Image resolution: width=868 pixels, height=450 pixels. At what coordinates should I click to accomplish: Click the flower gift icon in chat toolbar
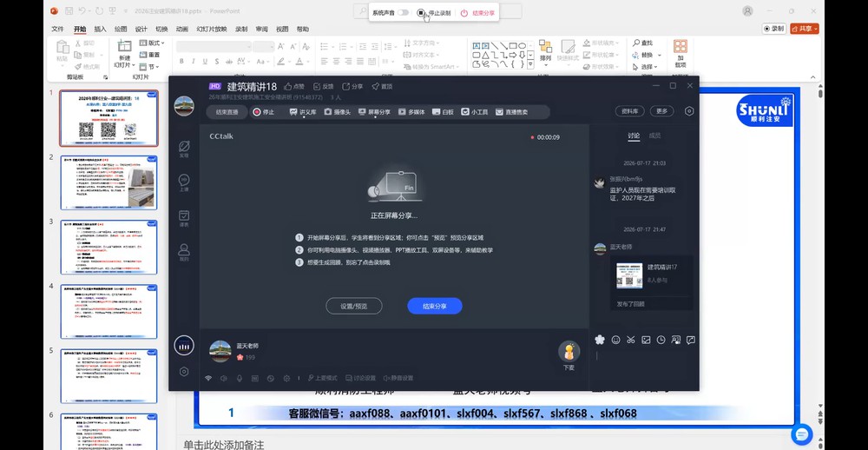pyautogui.click(x=600, y=340)
